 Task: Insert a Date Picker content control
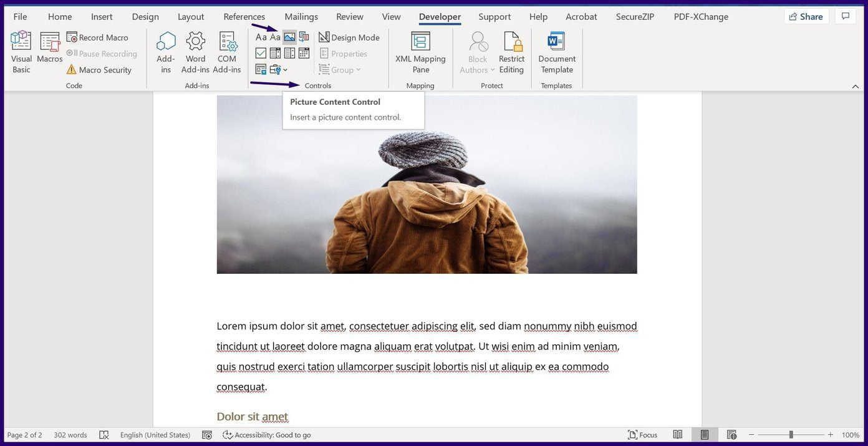(x=304, y=53)
